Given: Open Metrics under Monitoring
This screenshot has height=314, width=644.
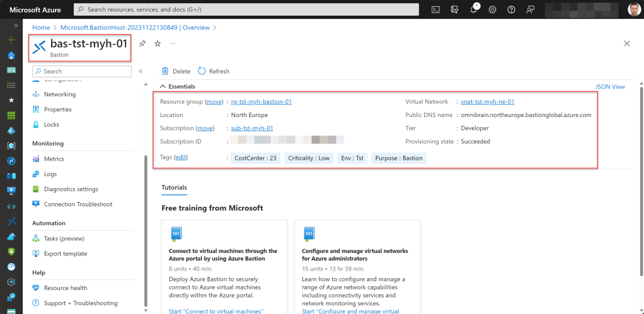Looking at the screenshot, I should tap(54, 159).
